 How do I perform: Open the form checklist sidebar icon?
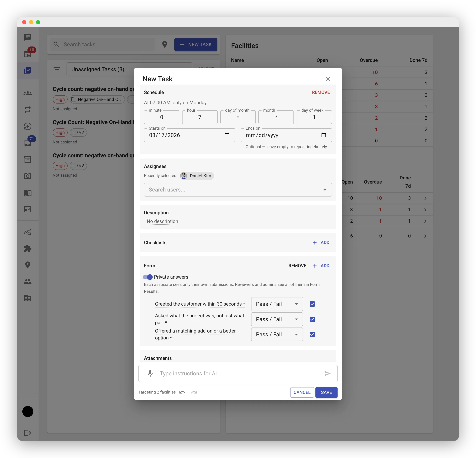tap(28, 209)
